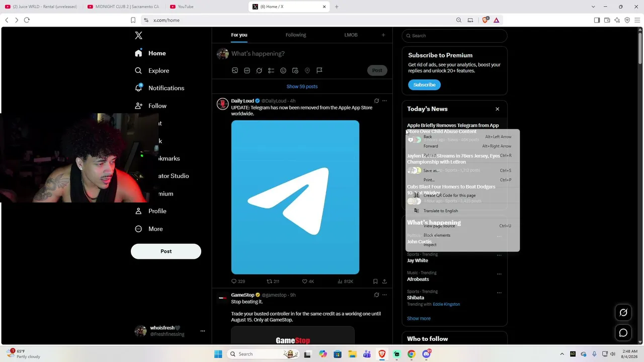
Task: Go to the Home feed
Action: pyautogui.click(x=150, y=53)
